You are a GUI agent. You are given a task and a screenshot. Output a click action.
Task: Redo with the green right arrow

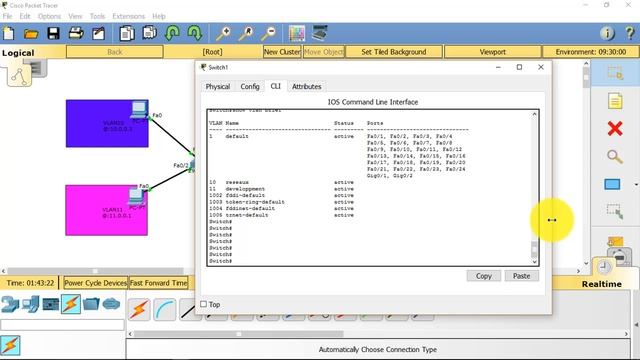tap(195, 33)
